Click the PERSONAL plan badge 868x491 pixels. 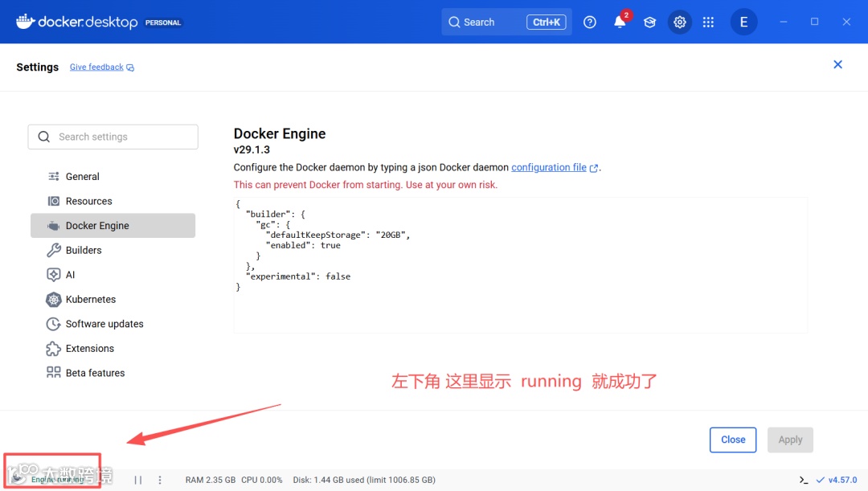(162, 23)
